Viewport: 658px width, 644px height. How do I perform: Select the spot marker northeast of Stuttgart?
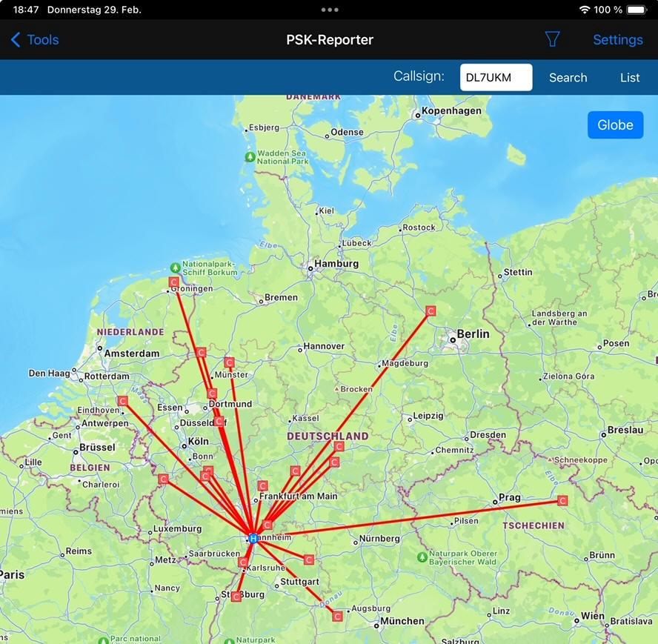click(x=309, y=560)
